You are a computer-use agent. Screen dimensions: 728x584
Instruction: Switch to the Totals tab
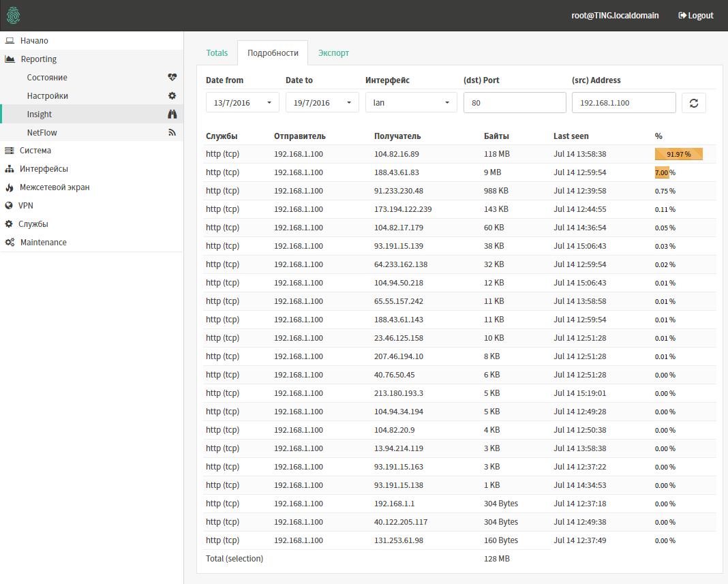[x=217, y=53]
